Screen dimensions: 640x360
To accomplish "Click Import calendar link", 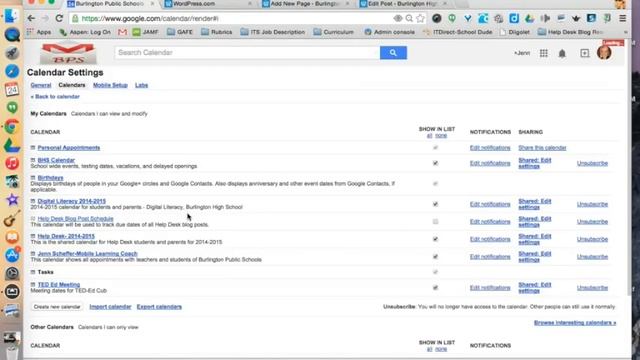I will (x=110, y=307).
